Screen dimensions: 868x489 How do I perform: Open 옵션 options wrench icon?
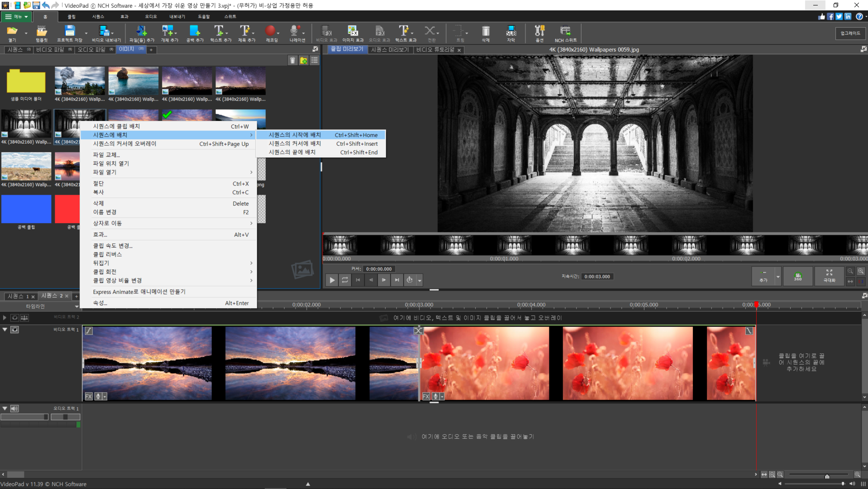click(539, 31)
